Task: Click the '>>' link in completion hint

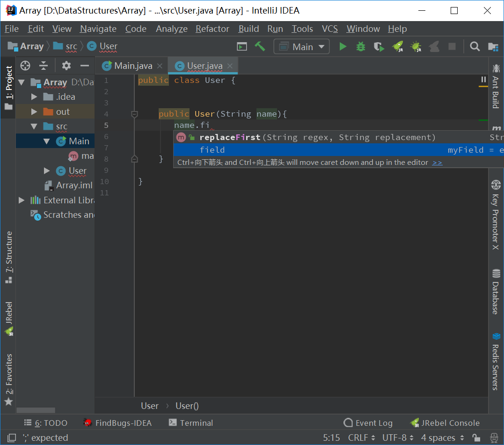Action: click(x=437, y=162)
